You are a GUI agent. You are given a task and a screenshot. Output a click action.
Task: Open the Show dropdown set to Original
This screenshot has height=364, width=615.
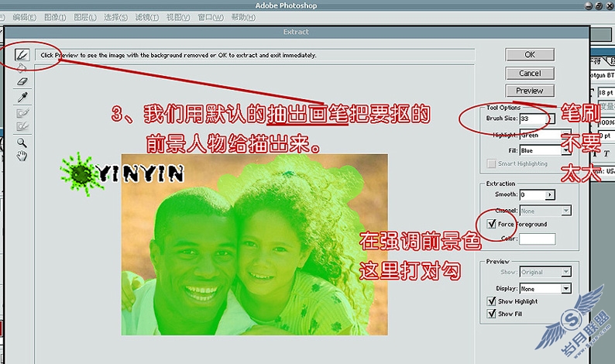pyautogui.click(x=565, y=271)
